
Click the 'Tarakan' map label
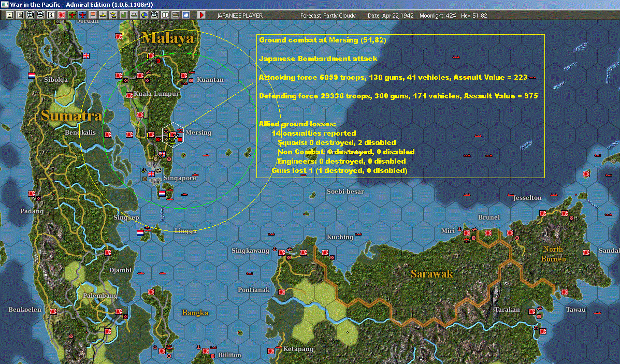(507, 310)
